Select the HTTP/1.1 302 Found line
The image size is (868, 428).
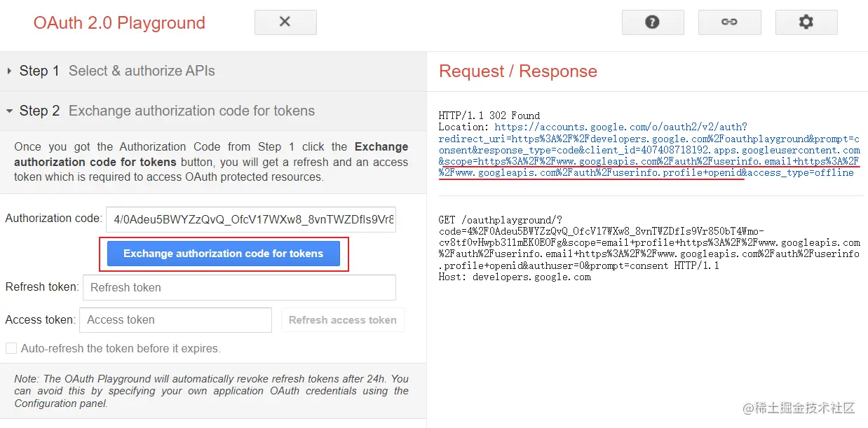[x=489, y=116]
